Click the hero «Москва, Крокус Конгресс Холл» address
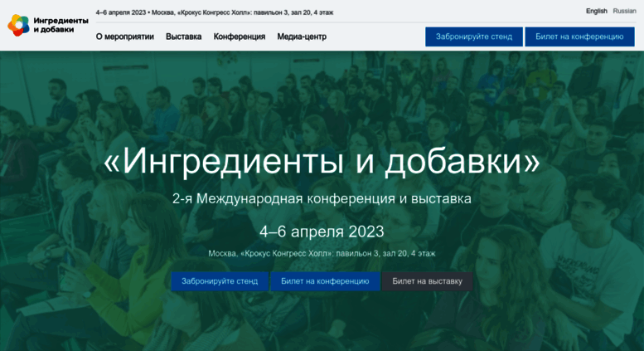Viewport: 644px width, 351px height. click(x=322, y=254)
